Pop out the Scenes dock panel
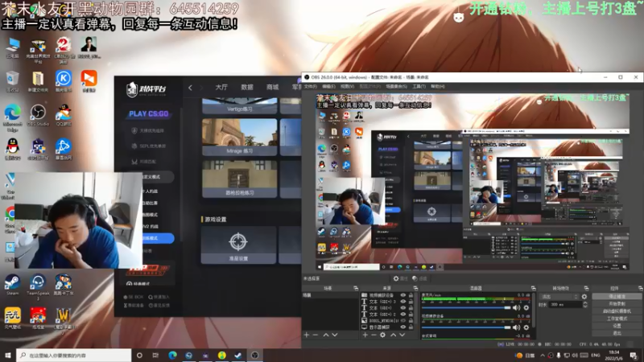 pos(356,288)
